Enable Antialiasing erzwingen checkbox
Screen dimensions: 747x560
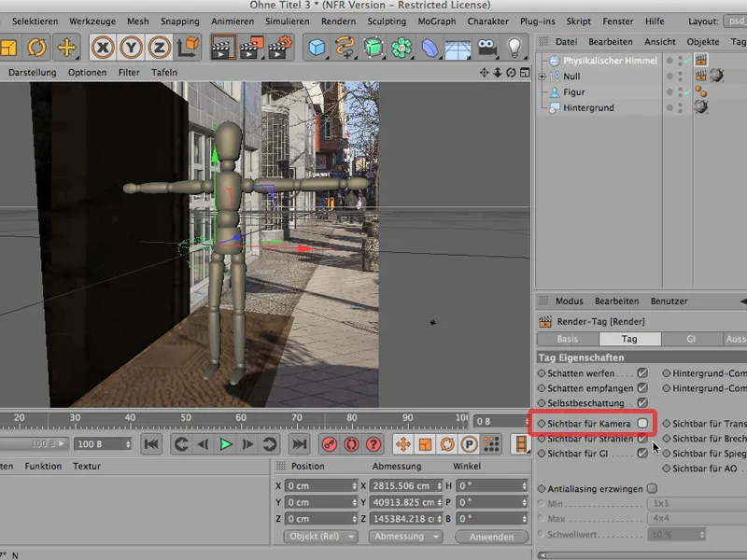(x=652, y=488)
